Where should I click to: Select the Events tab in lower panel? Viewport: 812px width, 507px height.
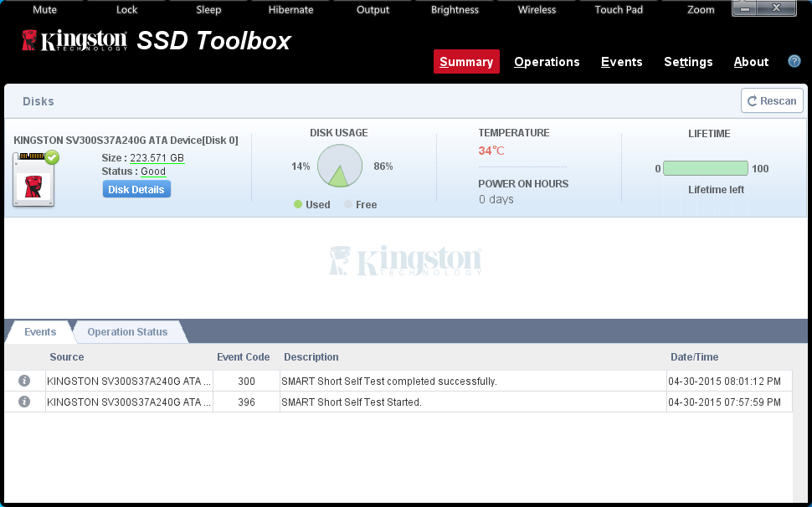pos(40,332)
